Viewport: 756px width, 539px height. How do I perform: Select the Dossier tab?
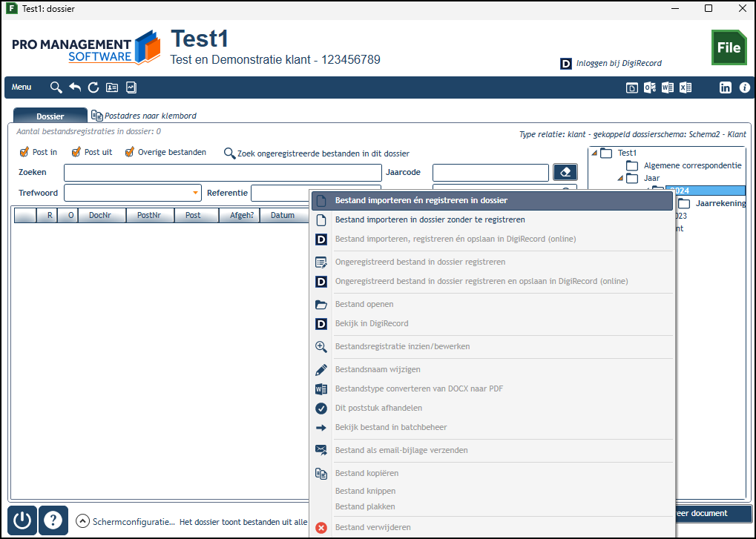50,116
